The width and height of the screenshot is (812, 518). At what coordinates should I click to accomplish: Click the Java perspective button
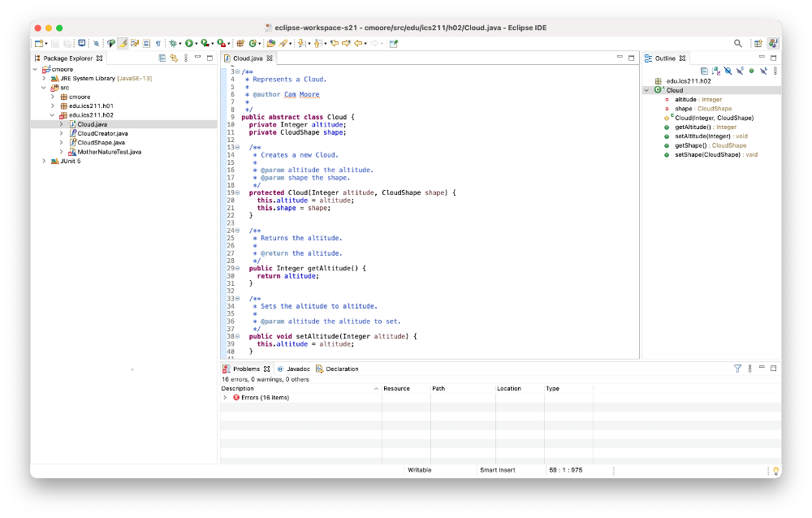point(773,43)
